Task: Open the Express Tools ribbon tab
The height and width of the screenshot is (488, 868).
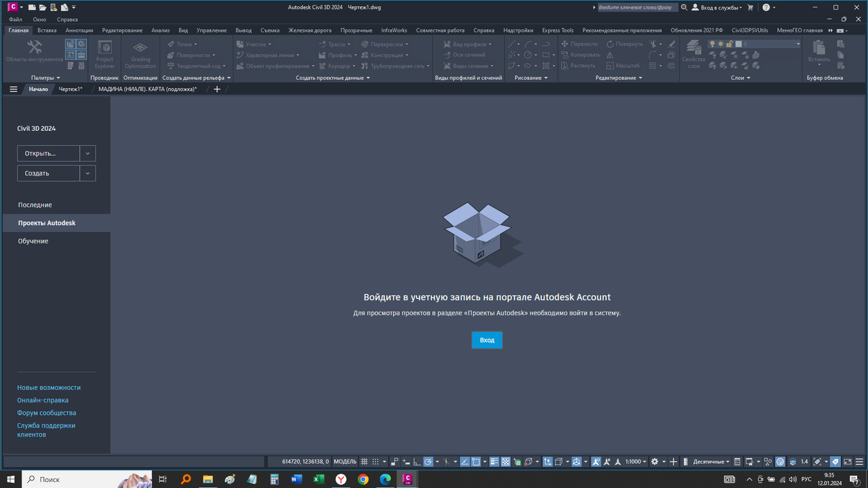Action: (557, 30)
